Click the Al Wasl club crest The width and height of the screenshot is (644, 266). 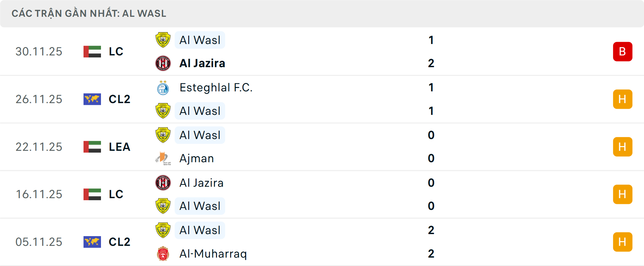click(163, 40)
